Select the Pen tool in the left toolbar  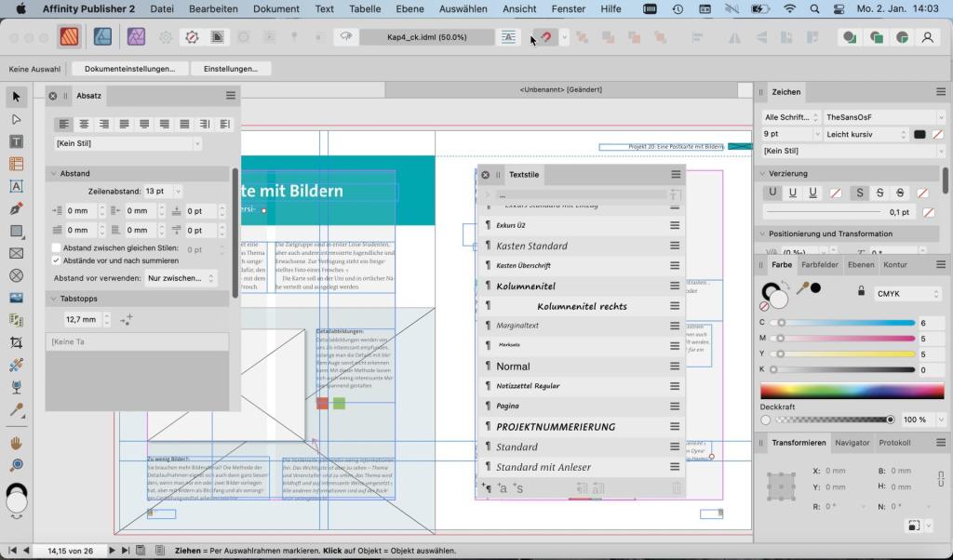pos(15,207)
